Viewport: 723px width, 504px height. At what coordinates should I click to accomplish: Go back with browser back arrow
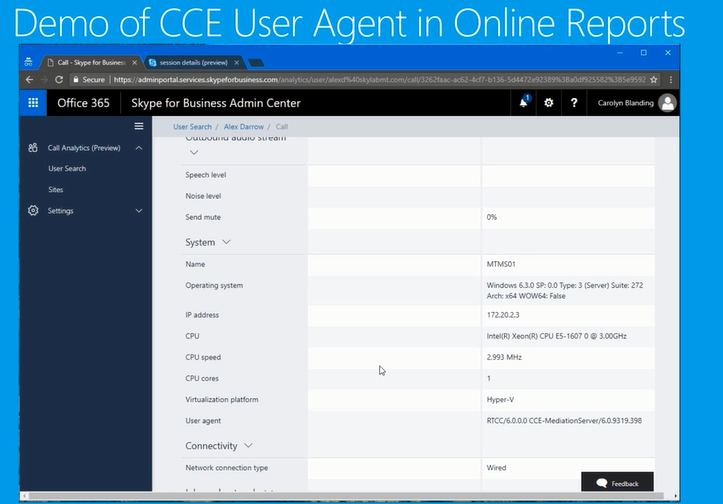pyautogui.click(x=30, y=80)
